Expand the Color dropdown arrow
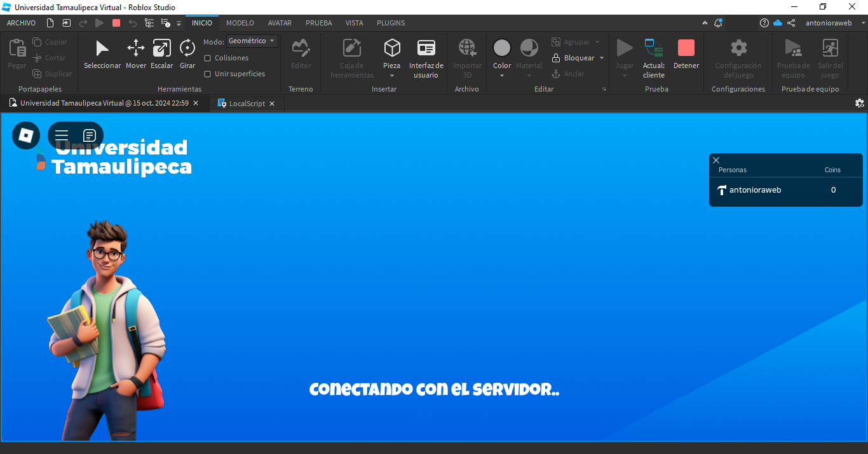868x454 pixels. click(x=502, y=76)
